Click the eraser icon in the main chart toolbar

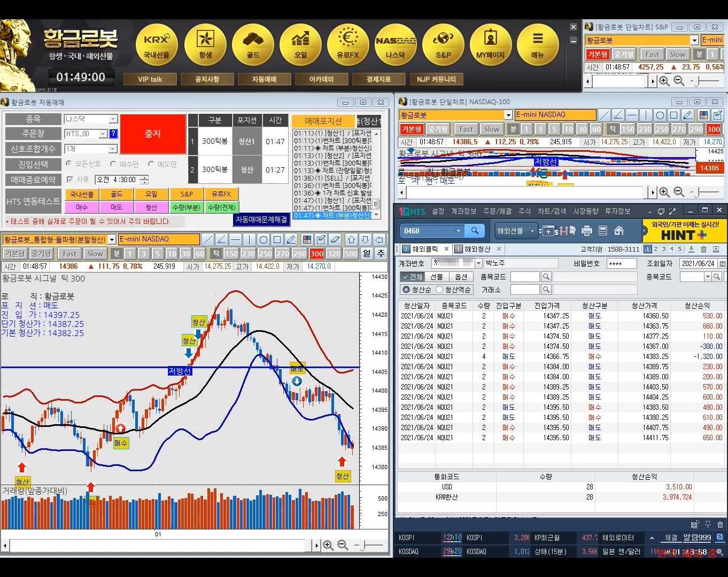pos(335,239)
